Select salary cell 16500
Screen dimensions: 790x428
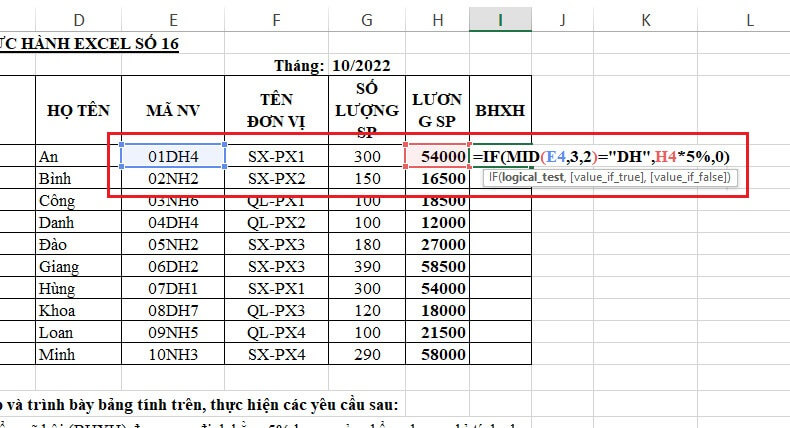pos(437,178)
